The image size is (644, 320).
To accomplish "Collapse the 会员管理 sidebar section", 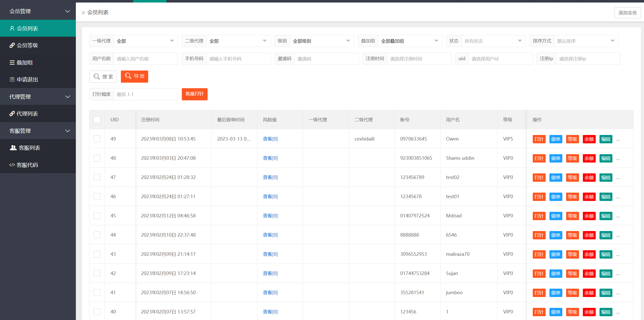I will pyautogui.click(x=38, y=11).
